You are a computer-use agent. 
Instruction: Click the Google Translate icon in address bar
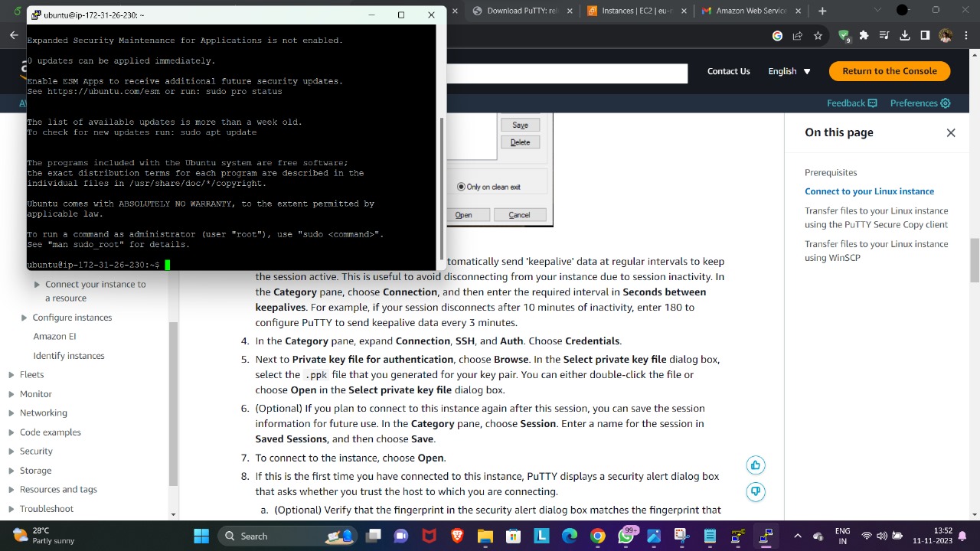777,35
